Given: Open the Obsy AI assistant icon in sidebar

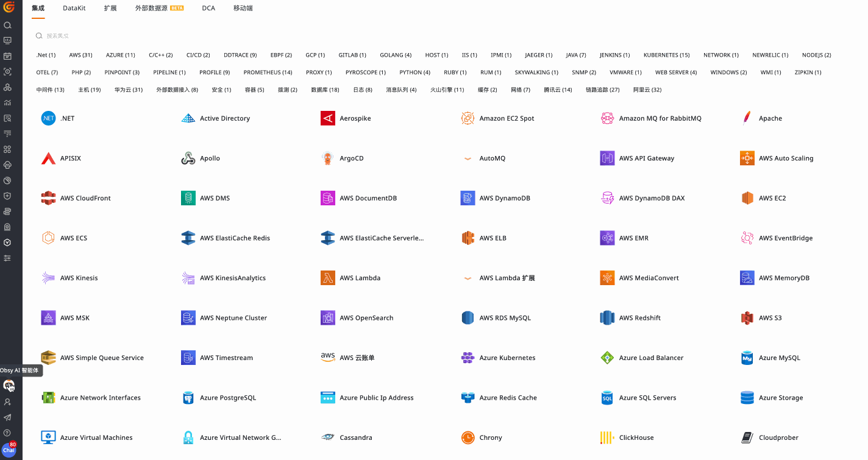Looking at the screenshot, I should coord(9,385).
